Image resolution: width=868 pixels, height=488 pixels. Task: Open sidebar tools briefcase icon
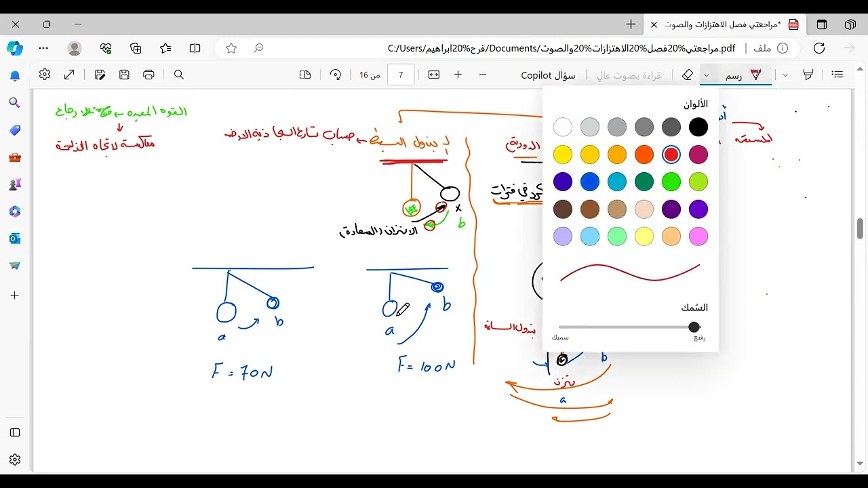pos(15,157)
